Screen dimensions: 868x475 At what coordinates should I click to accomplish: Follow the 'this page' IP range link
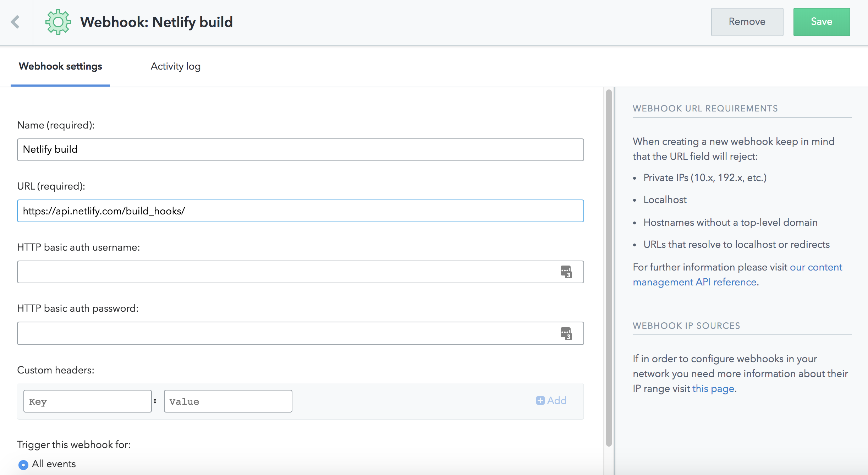713,388
